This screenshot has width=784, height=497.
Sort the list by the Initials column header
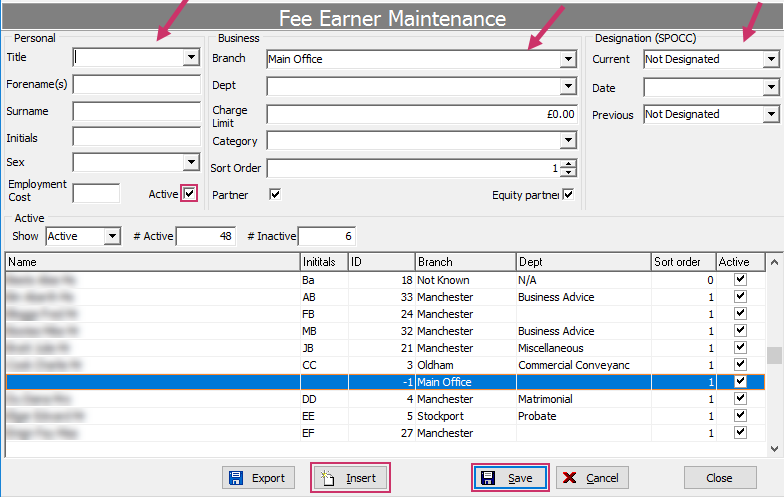324,262
